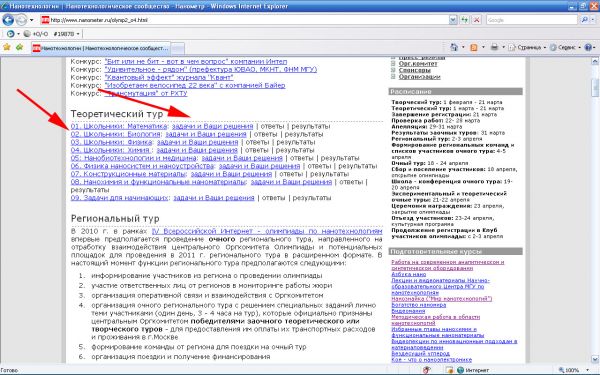Click the Google search box
Image resolution: width=600 pixels, height=375 pixels.
click(x=532, y=20)
